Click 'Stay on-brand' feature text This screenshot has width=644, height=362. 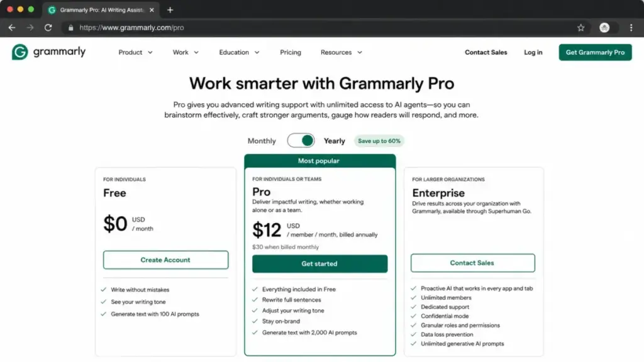[281, 321]
